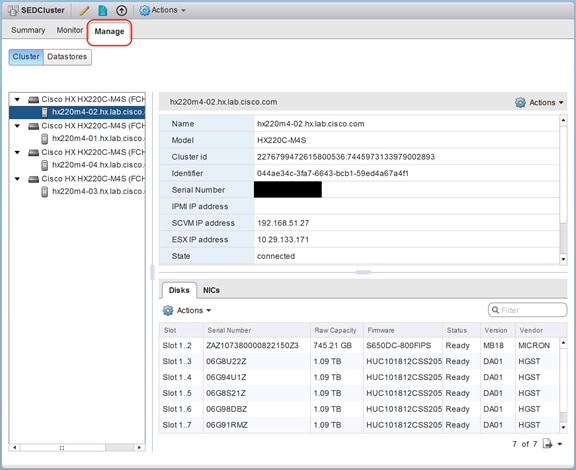Select the Cluster toggle button
This screenshot has width=576, height=470.
coord(26,57)
